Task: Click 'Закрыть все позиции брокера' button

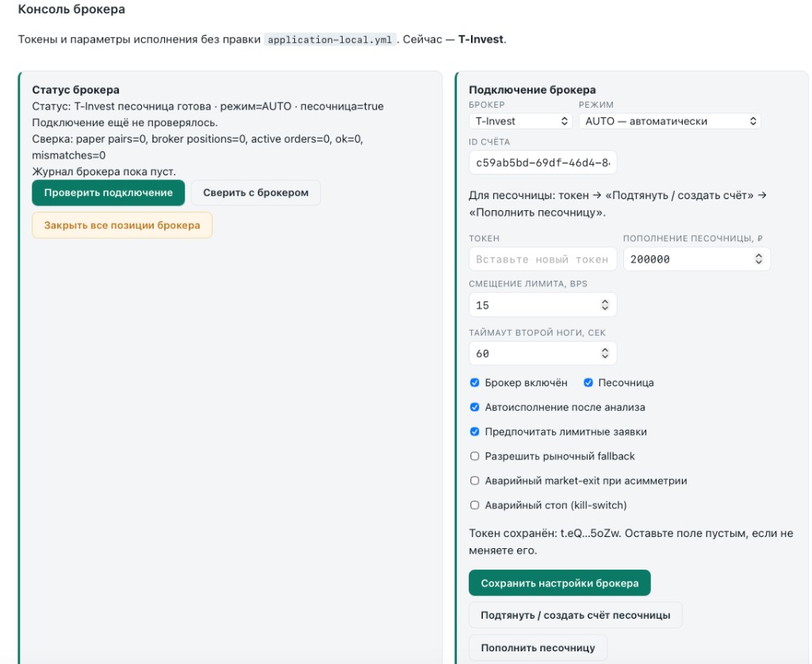Action: coord(122,225)
